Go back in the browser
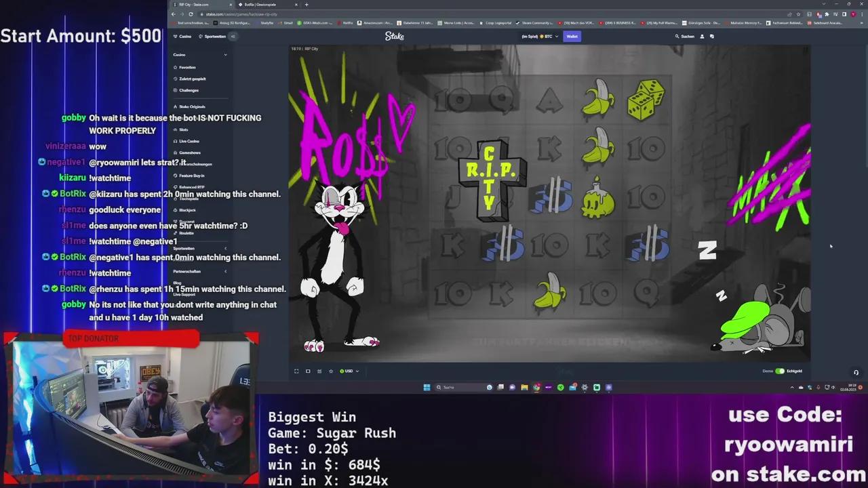868x488 pixels. coord(174,14)
